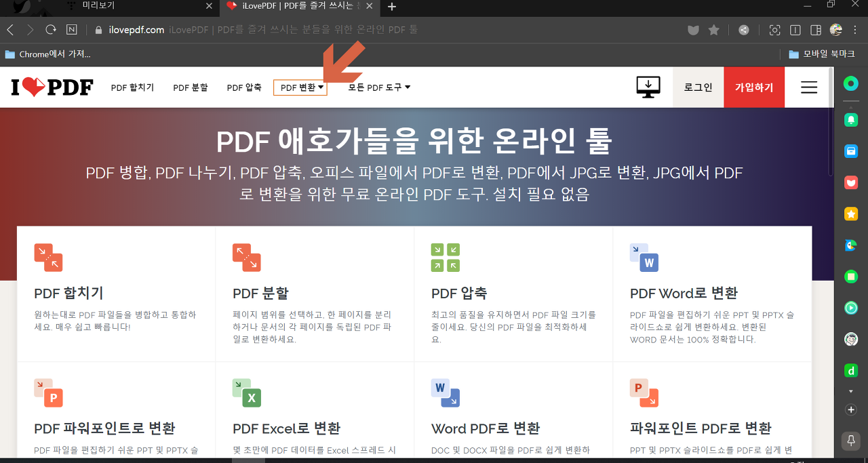Select the iLovePDF browser tab
Screen dimensions: 868x463
point(298,5)
